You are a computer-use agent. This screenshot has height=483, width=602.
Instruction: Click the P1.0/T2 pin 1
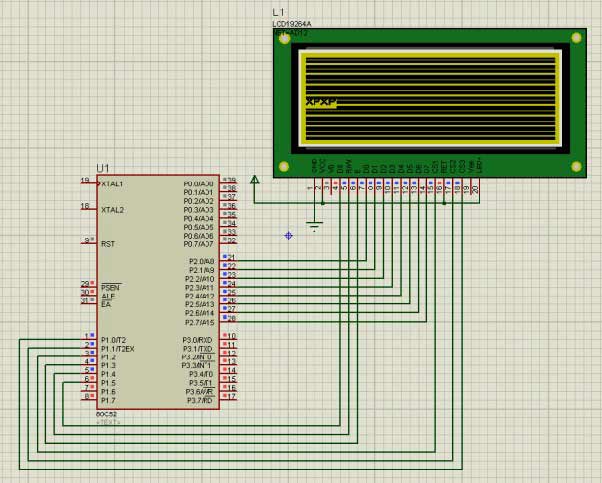tap(89, 339)
